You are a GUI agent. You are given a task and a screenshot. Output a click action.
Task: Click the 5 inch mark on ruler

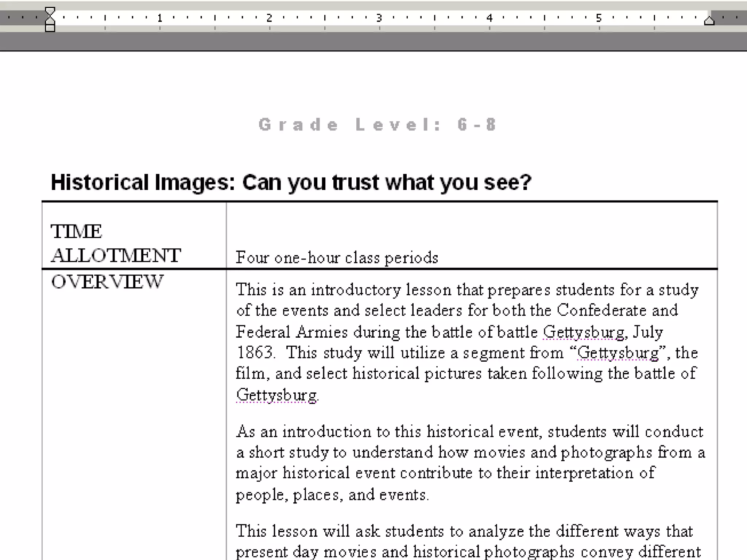[599, 17]
